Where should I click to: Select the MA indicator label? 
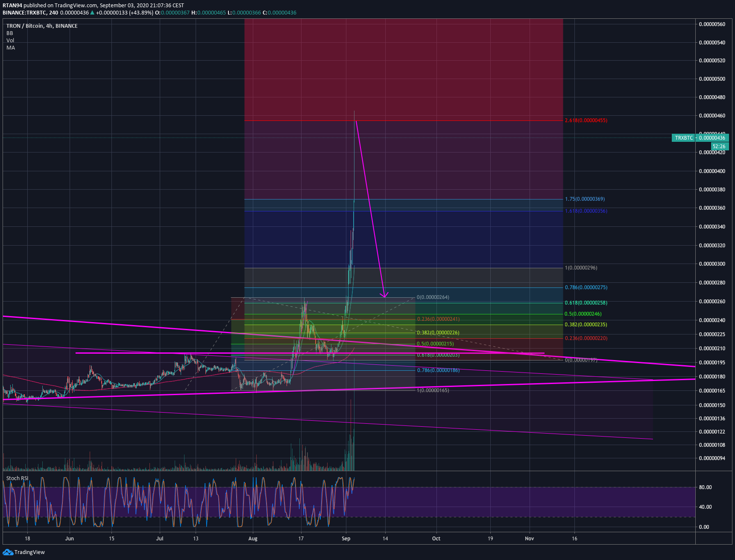click(x=11, y=48)
